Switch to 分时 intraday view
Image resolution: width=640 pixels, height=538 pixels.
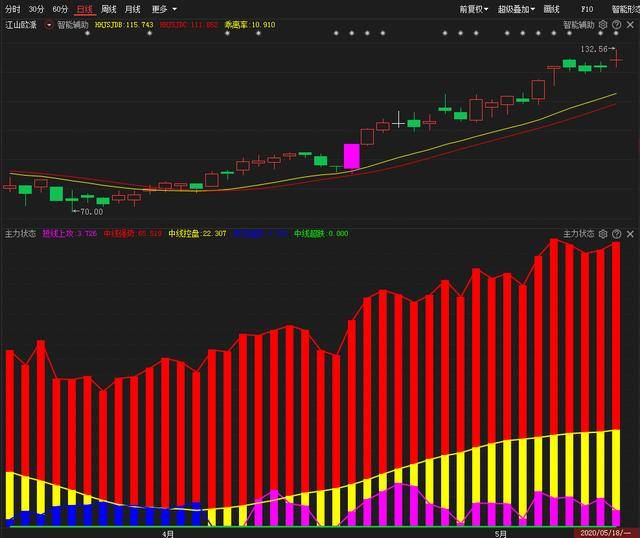pos(12,8)
